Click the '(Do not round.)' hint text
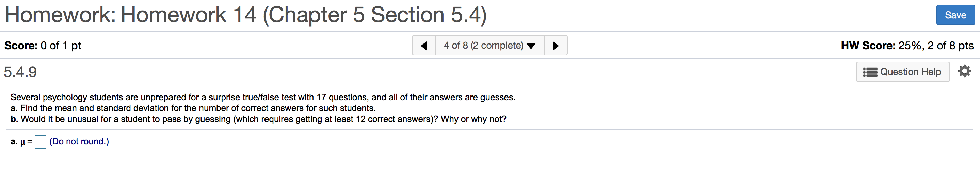 (x=79, y=141)
